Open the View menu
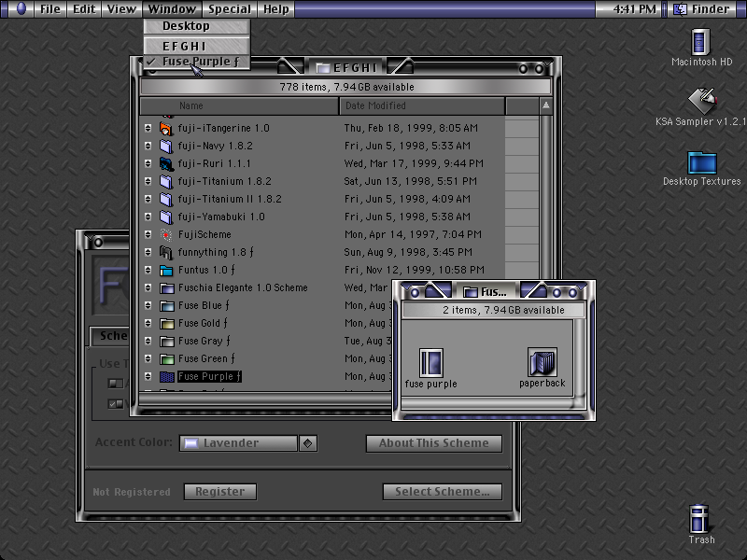The width and height of the screenshot is (747, 560). (x=121, y=9)
